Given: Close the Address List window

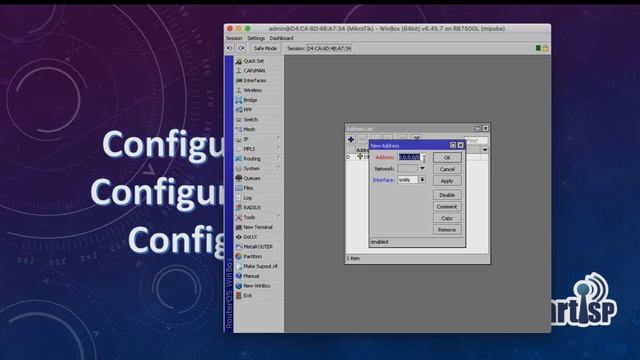Looking at the screenshot, I should click(485, 128).
